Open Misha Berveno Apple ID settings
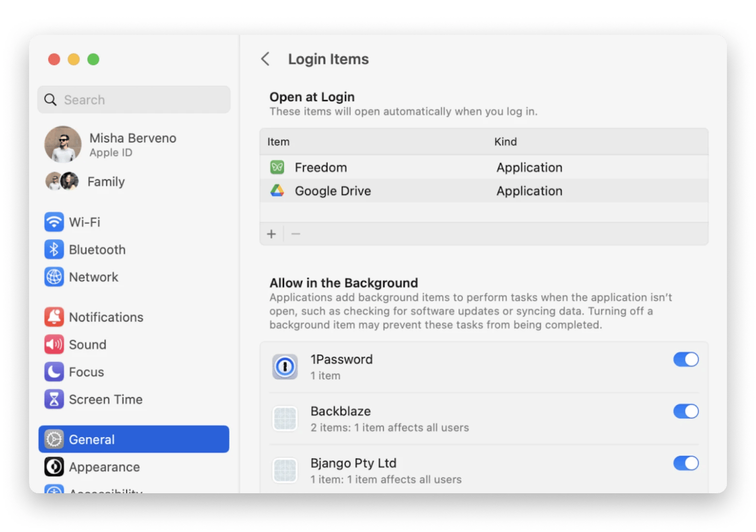 [x=134, y=144]
